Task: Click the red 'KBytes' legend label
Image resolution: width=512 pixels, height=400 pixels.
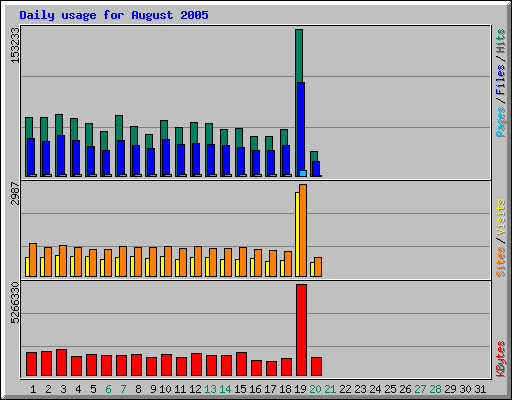Action: tap(500, 359)
